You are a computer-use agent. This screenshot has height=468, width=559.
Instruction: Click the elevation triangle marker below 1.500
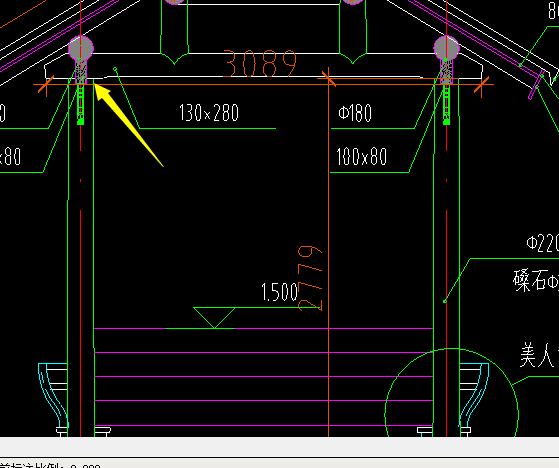214,317
